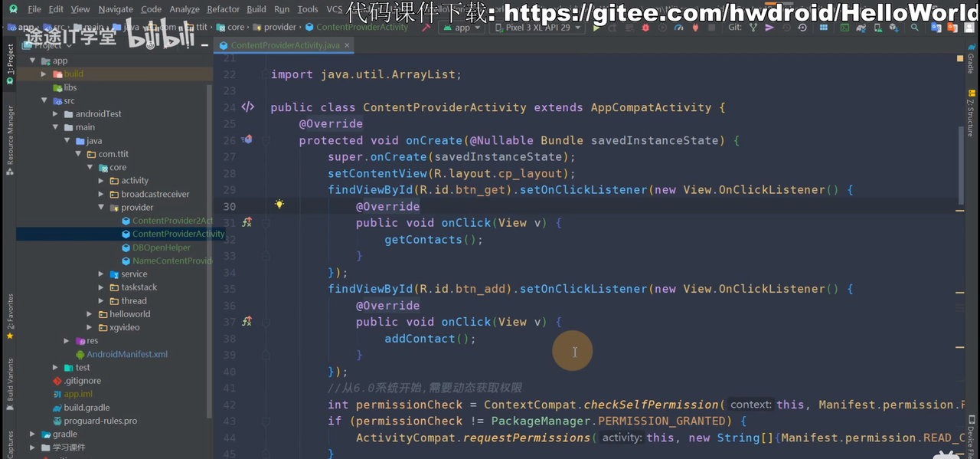Click the Git update project icon
The height and width of the screenshot is (459, 980).
[753, 28]
